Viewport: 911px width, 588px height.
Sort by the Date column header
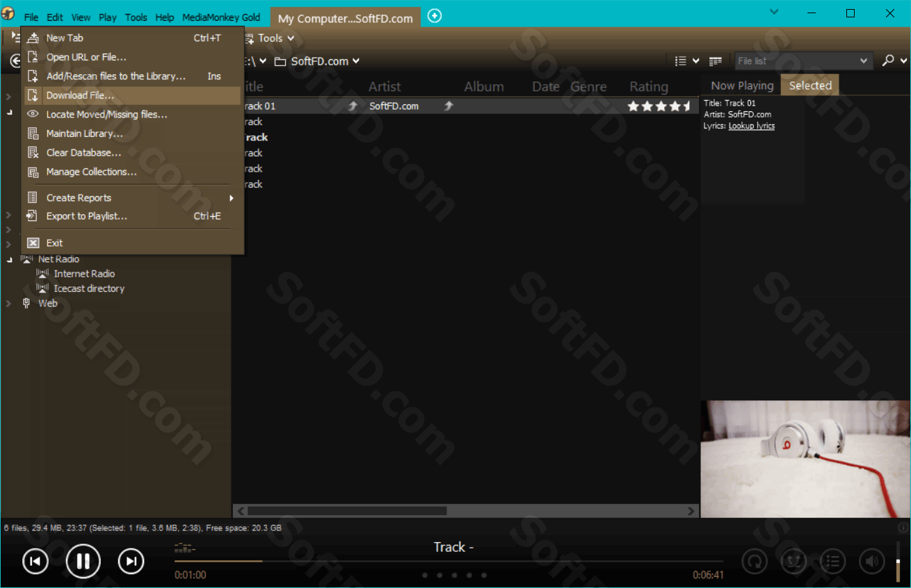click(x=546, y=87)
